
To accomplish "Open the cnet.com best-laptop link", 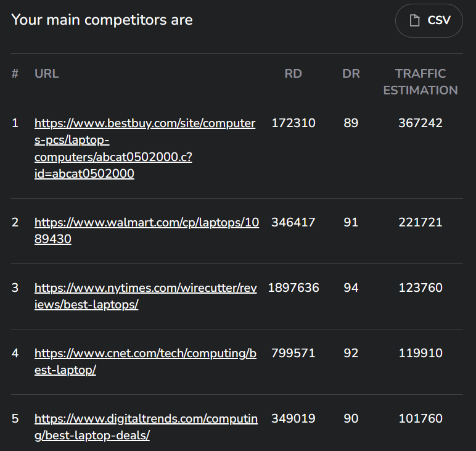I will (x=146, y=362).
